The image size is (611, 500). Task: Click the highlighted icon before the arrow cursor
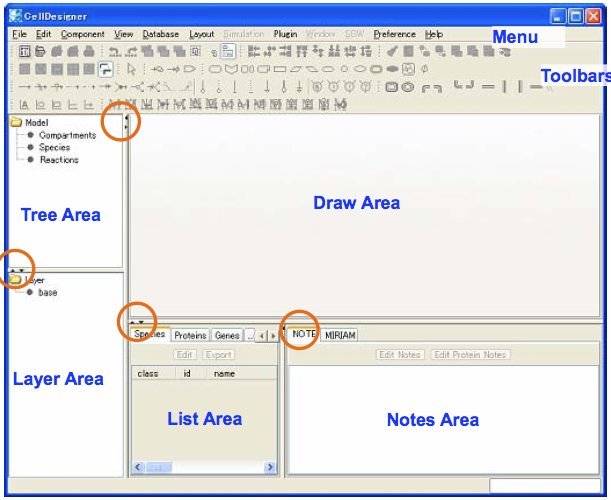tap(106, 69)
